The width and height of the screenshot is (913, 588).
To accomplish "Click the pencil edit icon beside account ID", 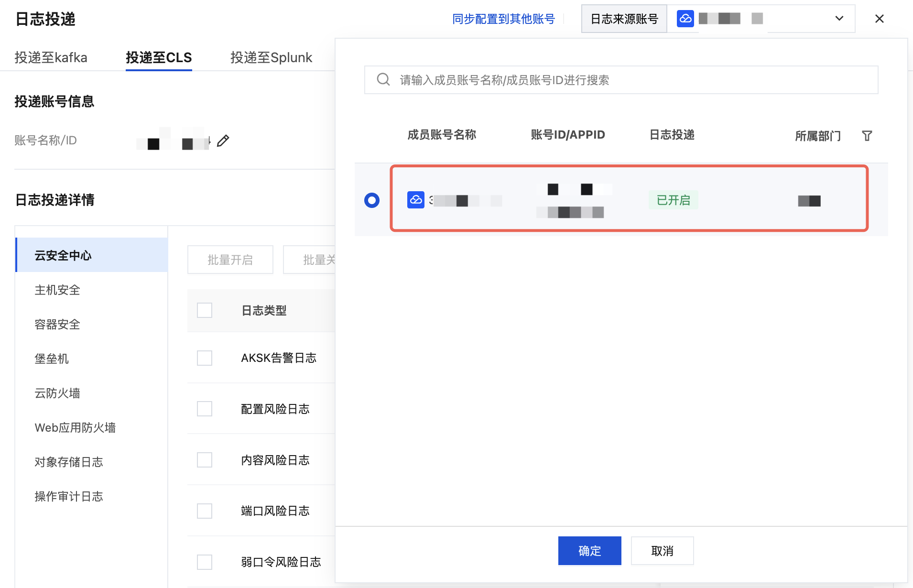I will [223, 141].
